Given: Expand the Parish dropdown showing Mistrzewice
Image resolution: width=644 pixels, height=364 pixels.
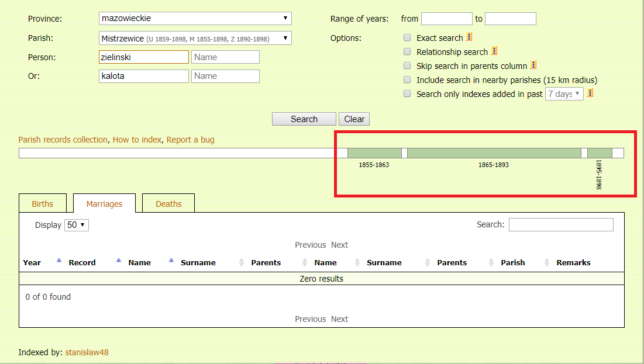Looking at the screenshot, I should click(195, 39).
